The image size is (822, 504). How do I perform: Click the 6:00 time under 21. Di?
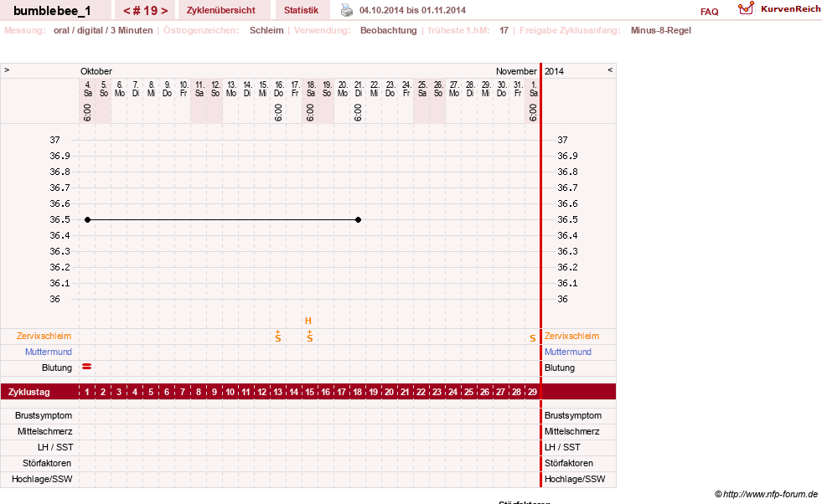[x=358, y=113]
